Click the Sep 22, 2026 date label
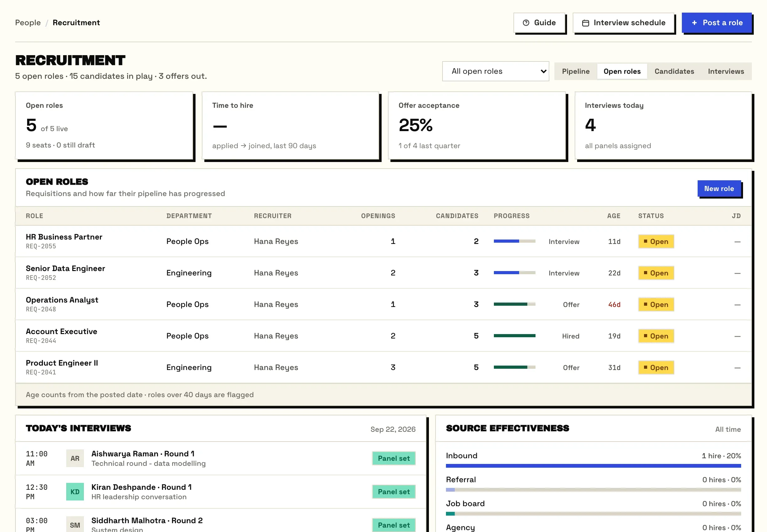Image resolution: width=767 pixels, height=532 pixels. (393, 429)
